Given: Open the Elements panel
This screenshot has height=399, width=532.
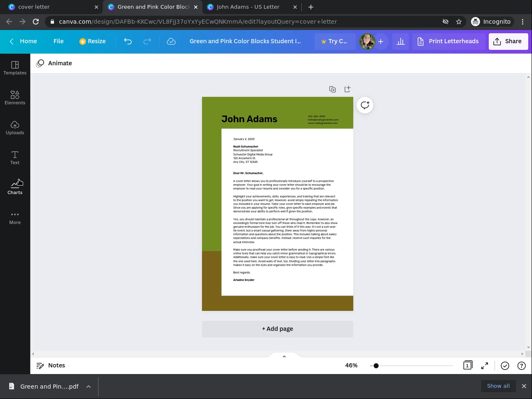Looking at the screenshot, I should coord(15,98).
